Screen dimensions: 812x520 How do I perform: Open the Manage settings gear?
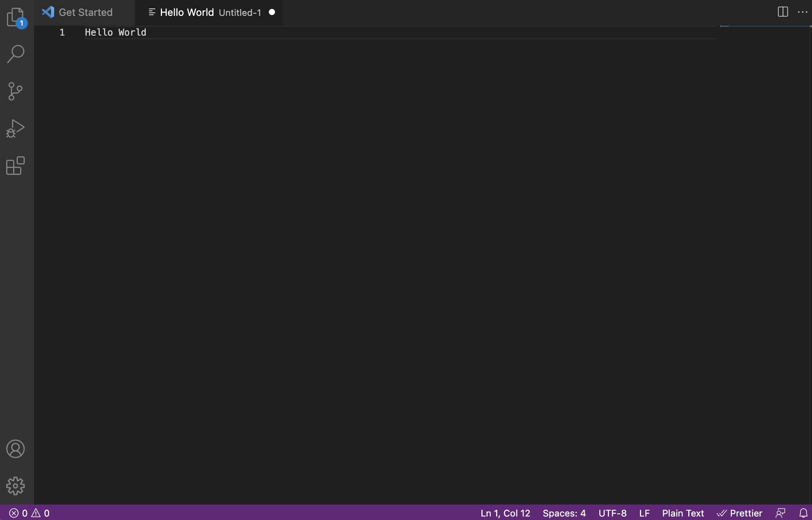click(15, 486)
